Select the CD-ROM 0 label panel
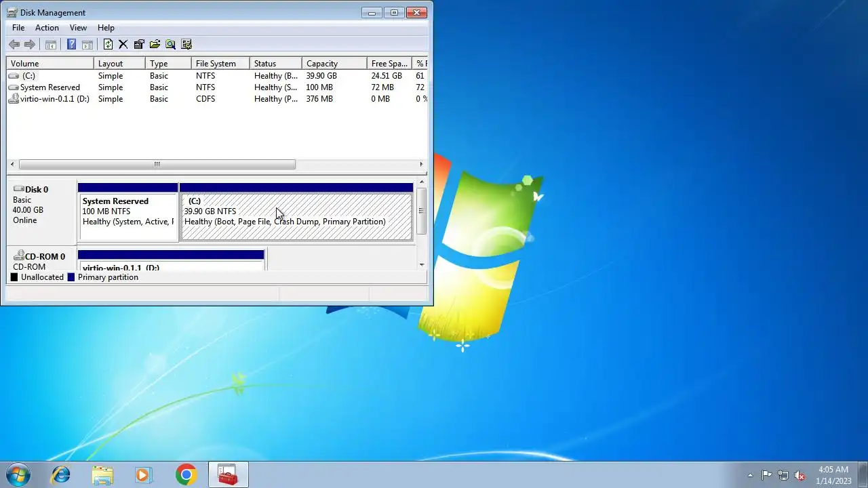This screenshot has height=488, width=868. 42,259
